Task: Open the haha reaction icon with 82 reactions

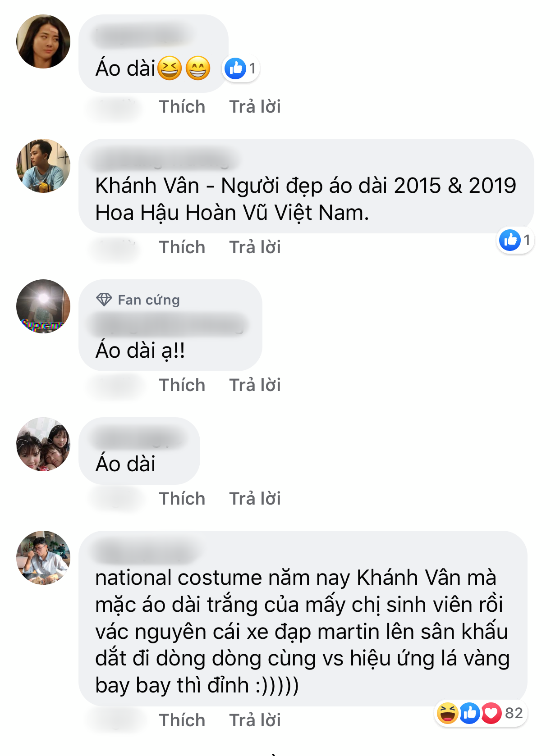Action: (x=447, y=713)
